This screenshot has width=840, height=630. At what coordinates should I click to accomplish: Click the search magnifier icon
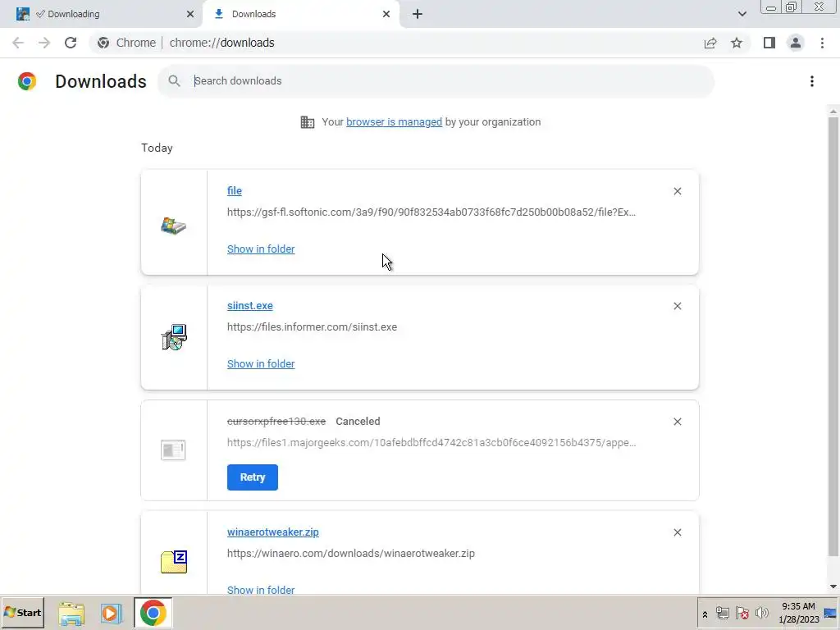pyautogui.click(x=174, y=81)
